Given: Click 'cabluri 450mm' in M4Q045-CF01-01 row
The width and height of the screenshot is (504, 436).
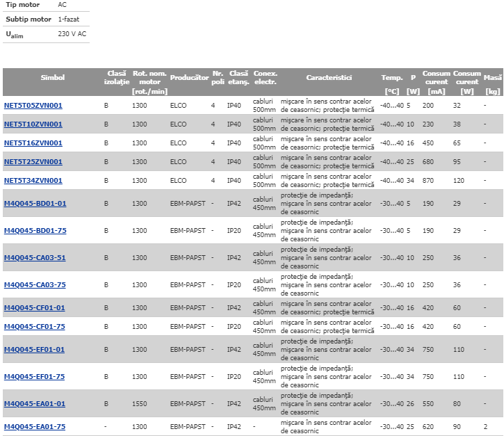Looking at the screenshot, I should pyautogui.click(x=264, y=308).
